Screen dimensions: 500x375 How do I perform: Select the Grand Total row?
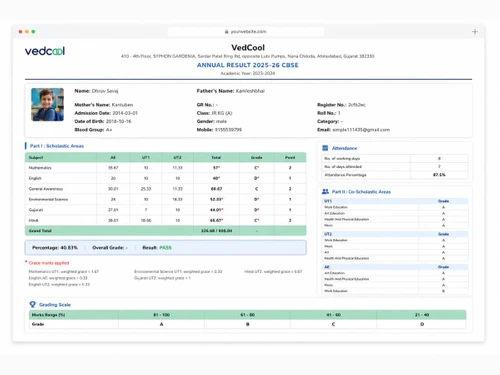click(x=165, y=231)
